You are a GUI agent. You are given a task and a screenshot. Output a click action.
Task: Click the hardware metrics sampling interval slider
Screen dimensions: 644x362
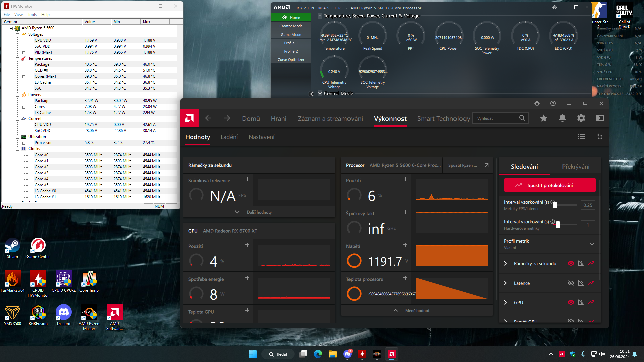[x=558, y=225]
